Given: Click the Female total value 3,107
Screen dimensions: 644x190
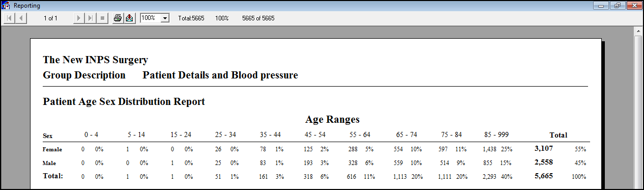Looking at the screenshot, I should (x=543, y=148).
